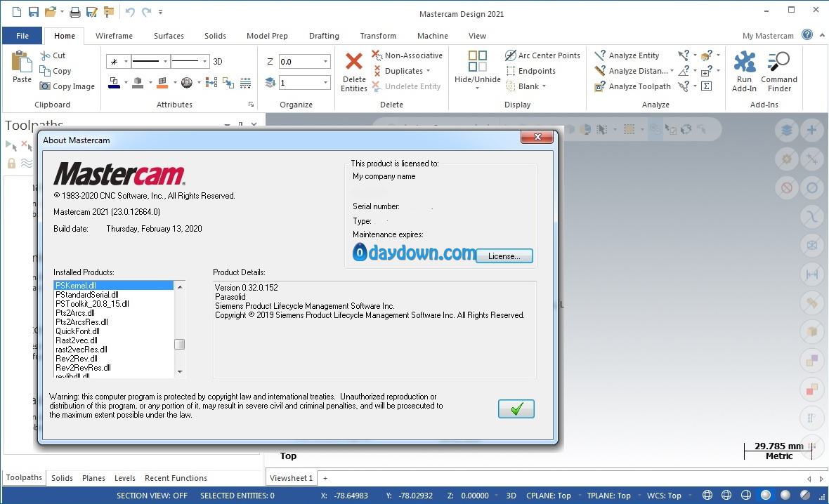Click the Zip2Go folder icon
This screenshot has width=829, height=504.
pos(109,11)
